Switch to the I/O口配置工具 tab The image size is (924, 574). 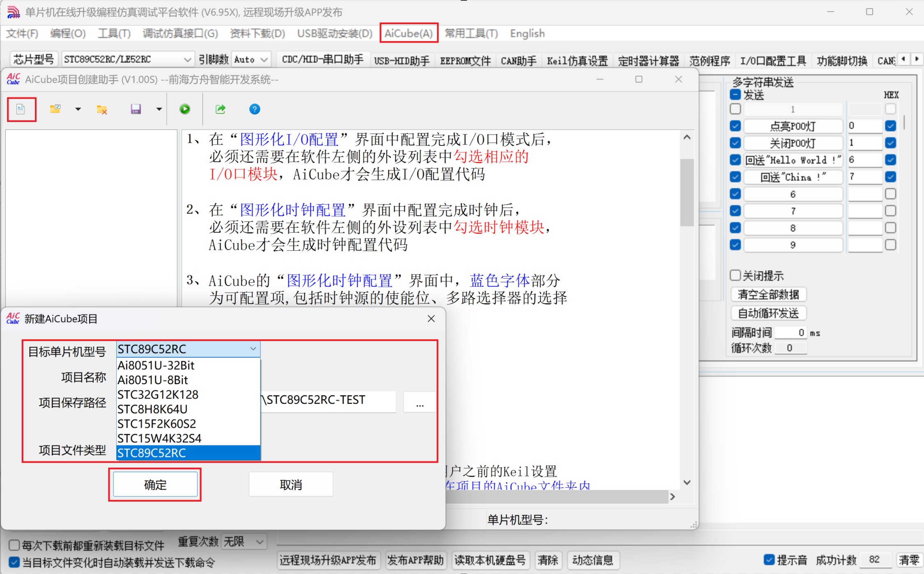[773, 61]
